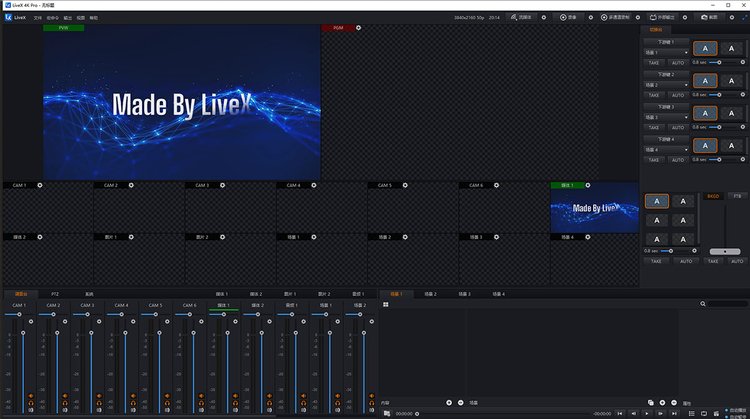Select the Made By LiveX media thumbnail
Image resolution: width=750 pixels, height=419 pixels.
(x=594, y=208)
